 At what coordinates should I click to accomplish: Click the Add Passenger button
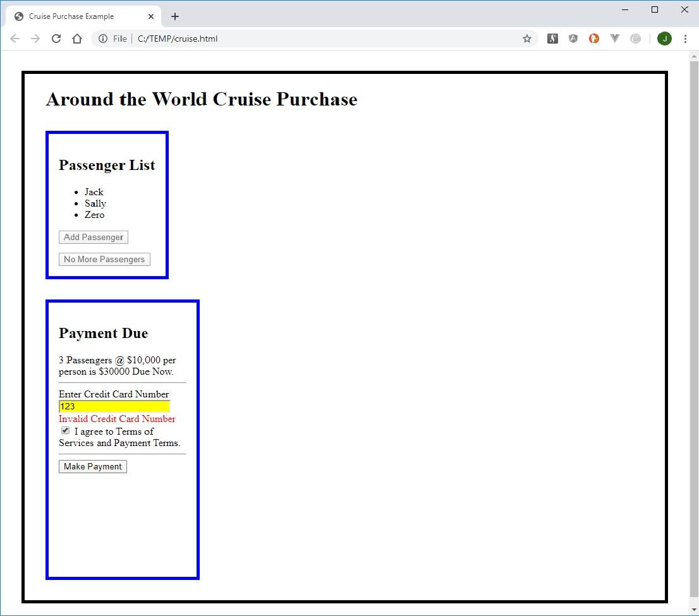(x=94, y=237)
